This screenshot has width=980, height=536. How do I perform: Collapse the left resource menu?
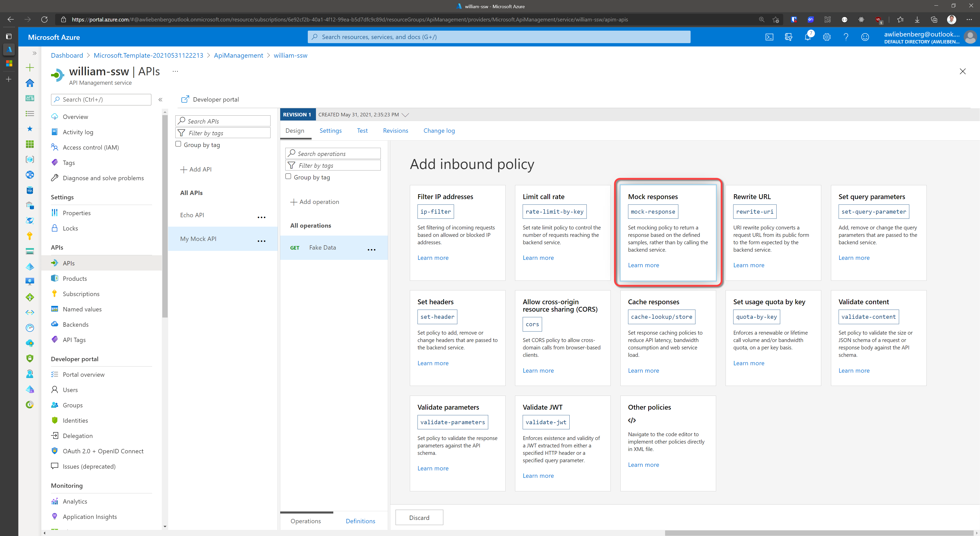160,100
